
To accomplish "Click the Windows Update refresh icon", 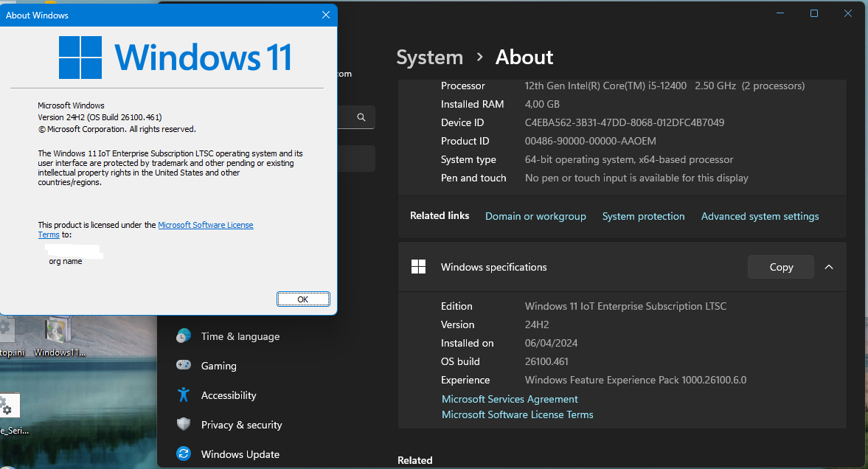I will point(183,454).
